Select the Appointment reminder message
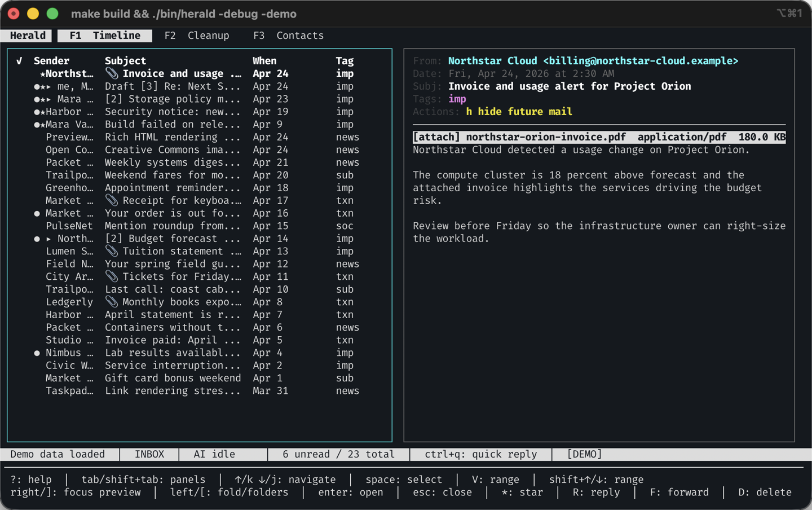This screenshot has width=812, height=510. coord(200,188)
